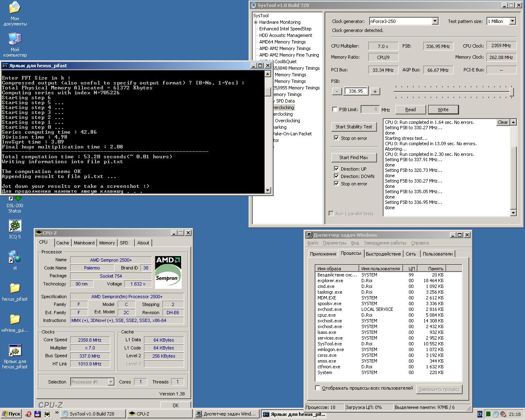Select AMD64 Memory Timings tree item
Screen dimensions: 525x420
click(x=282, y=42)
